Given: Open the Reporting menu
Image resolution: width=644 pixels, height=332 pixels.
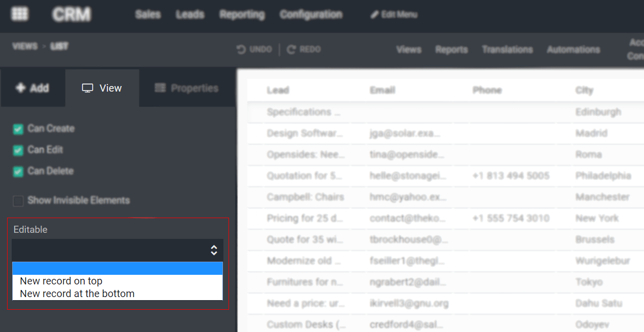Looking at the screenshot, I should point(242,15).
